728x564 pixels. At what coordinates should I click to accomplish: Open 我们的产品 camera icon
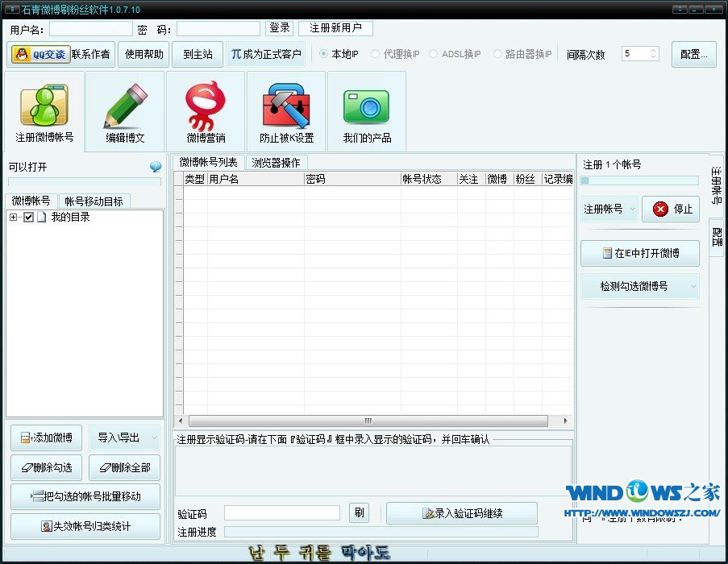tap(367, 111)
